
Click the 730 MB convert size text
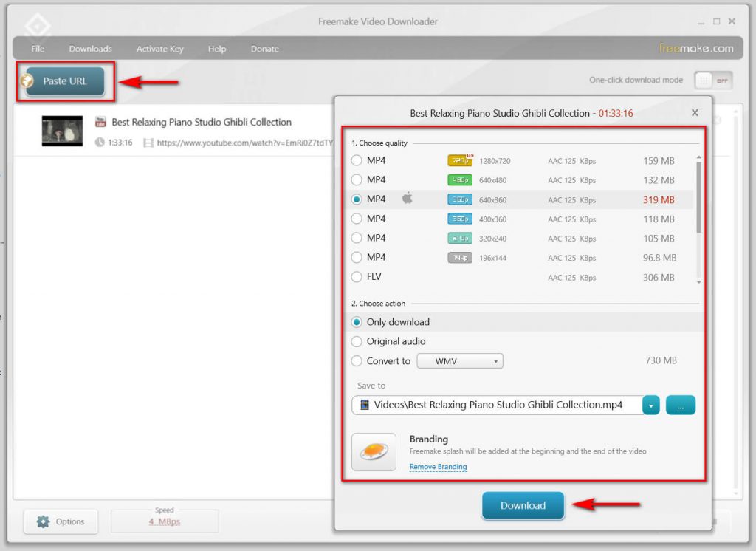coord(661,360)
